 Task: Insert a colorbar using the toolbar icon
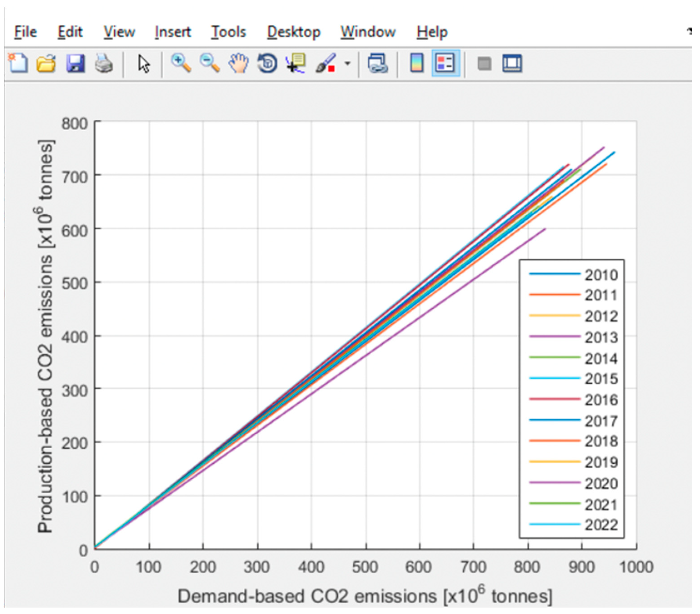point(417,63)
